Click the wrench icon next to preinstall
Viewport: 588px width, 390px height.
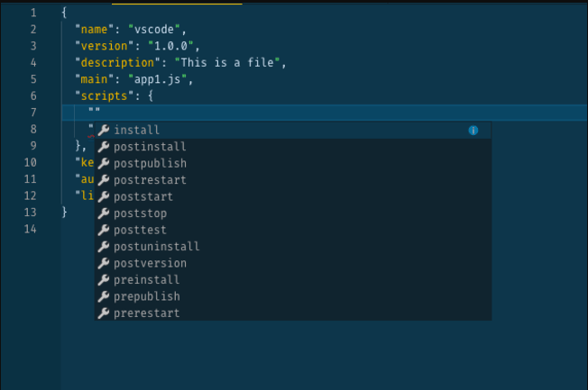[x=104, y=280]
